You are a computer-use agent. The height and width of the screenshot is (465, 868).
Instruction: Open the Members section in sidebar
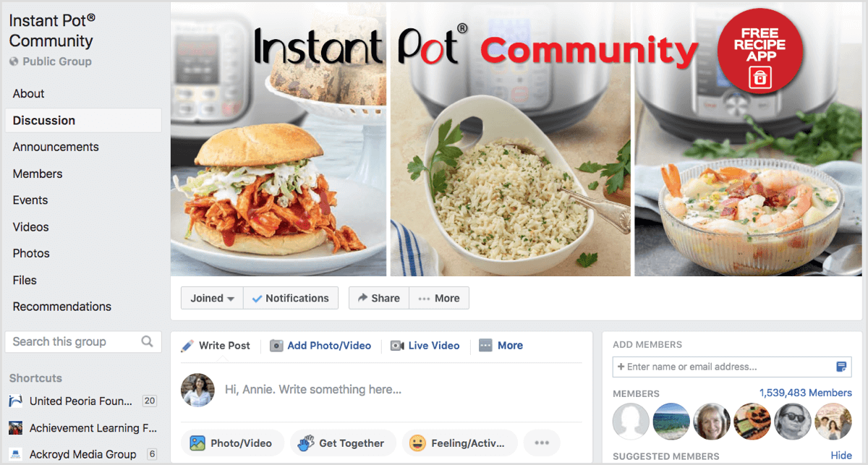pyautogui.click(x=38, y=174)
